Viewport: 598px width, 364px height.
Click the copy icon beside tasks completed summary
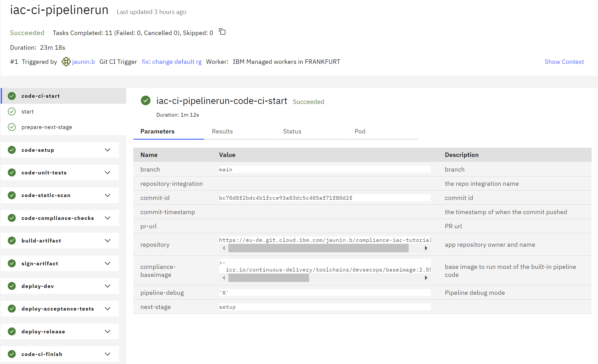point(222,32)
